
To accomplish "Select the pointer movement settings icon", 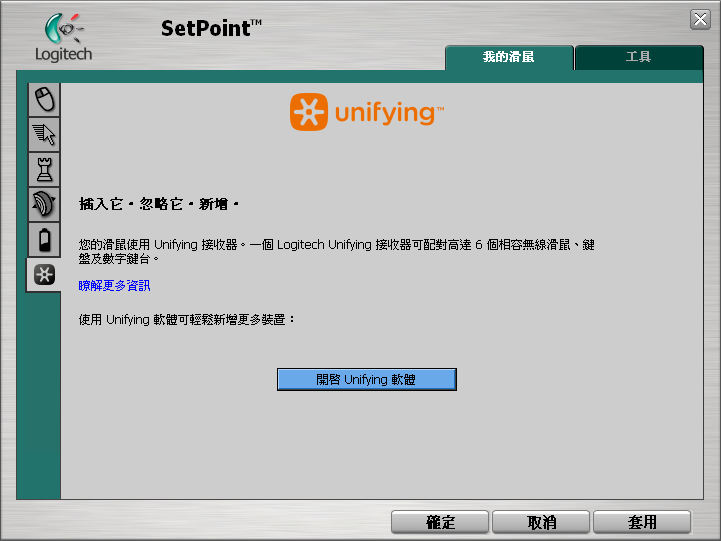I will coord(45,134).
